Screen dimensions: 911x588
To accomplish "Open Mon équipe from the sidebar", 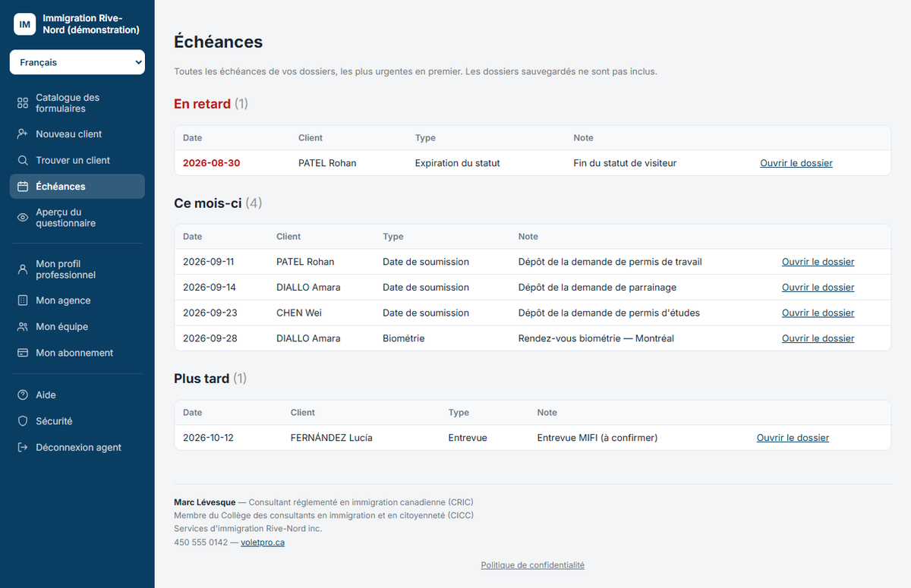I will point(77,327).
